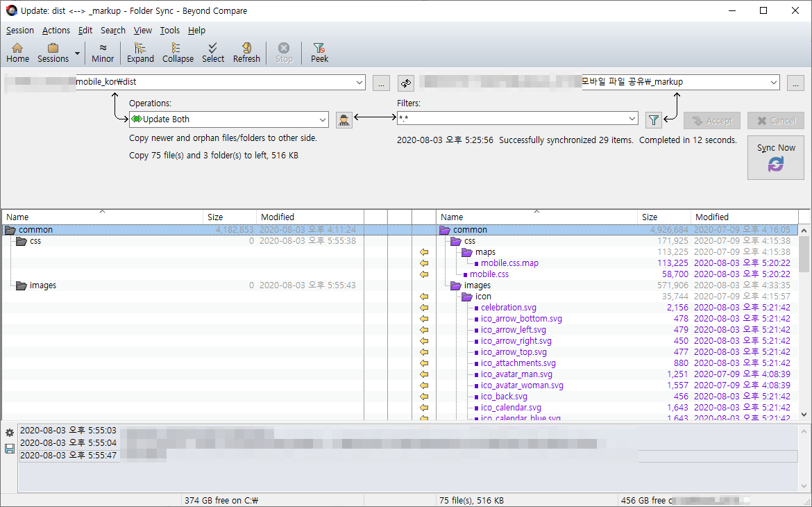Screen dimensions: 812x507
Task: Open the Sessions dropdown arrow
Action: (77, 53)
